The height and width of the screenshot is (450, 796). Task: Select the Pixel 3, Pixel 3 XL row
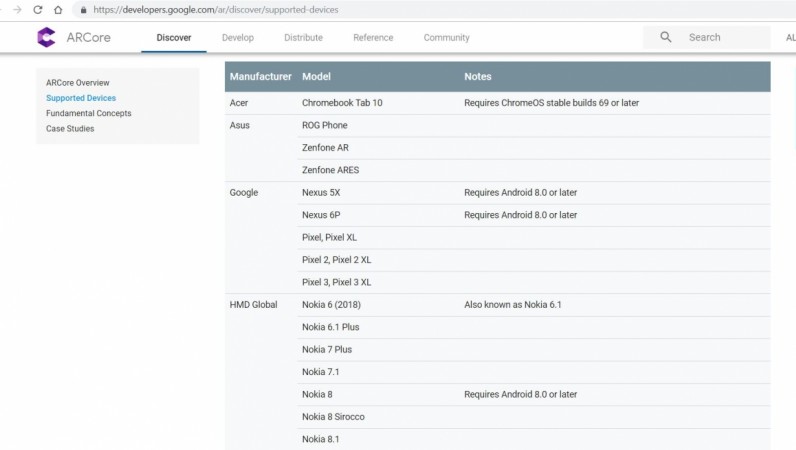pyautogui.click(x=534, y=282)
